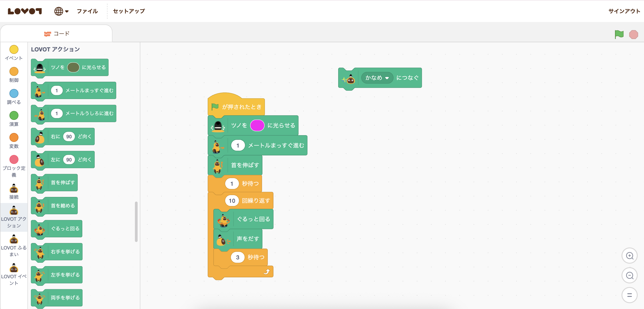Viewport: 644px width, 309px height.
Task: Click the block palette scrollbar
Action: [136, 222]
